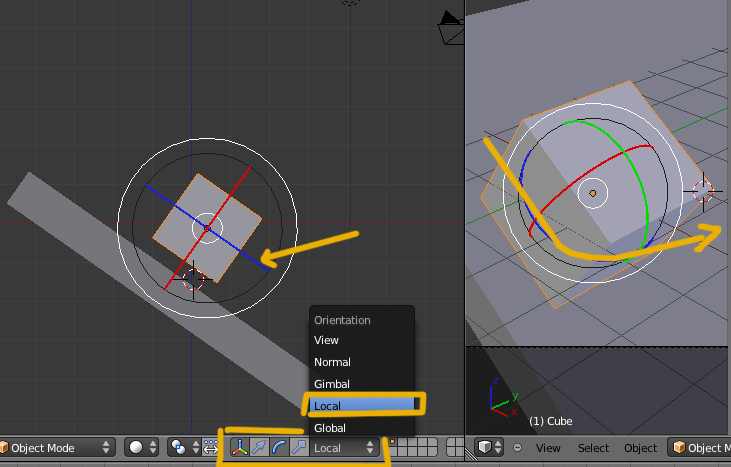Enable the scale manipulator icon
This screenshot has width=731, height=467.
(299, 447)
